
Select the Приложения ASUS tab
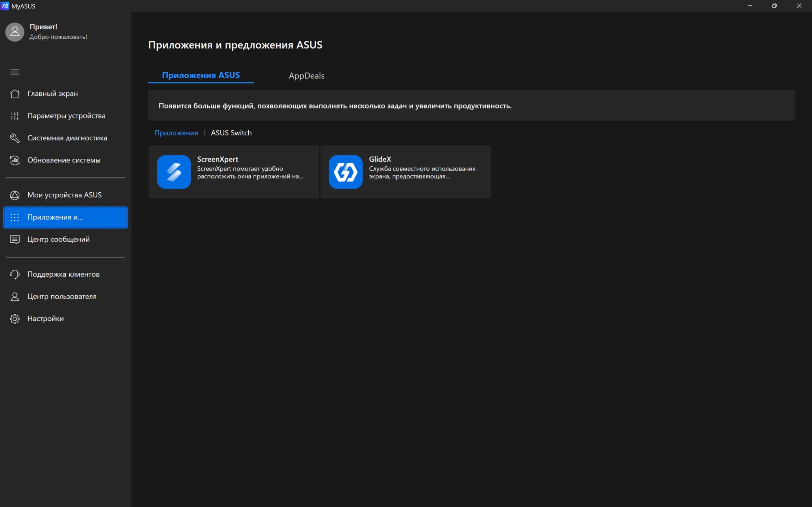pyautogui.click(x=201, y=75)
